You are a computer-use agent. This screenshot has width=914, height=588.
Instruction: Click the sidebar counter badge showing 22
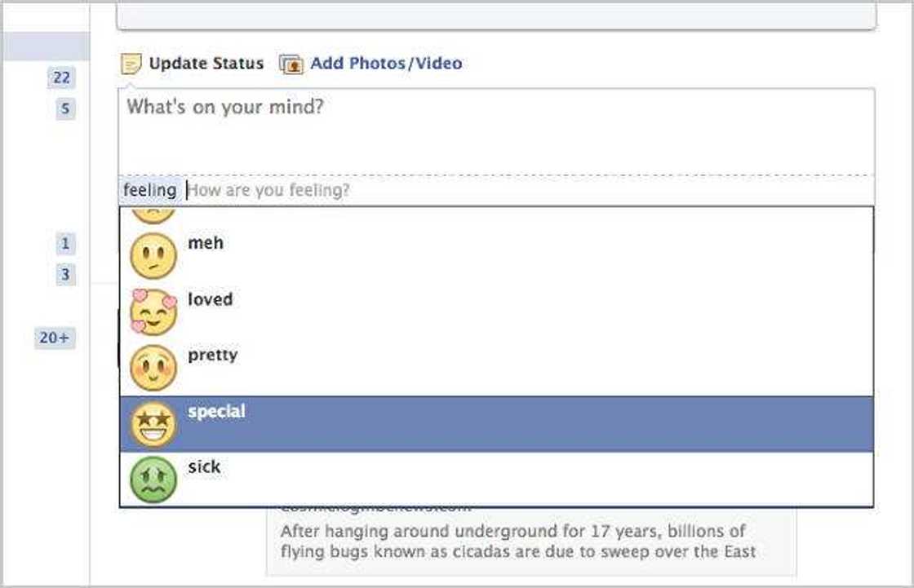pyautogui.click(x=61, y=77)
